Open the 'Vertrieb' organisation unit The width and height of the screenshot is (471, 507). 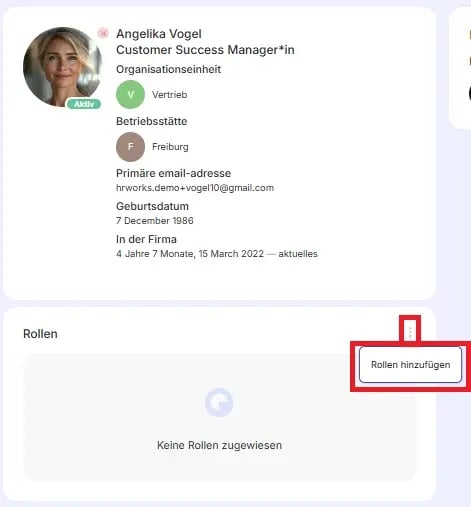tap(170, 95)
